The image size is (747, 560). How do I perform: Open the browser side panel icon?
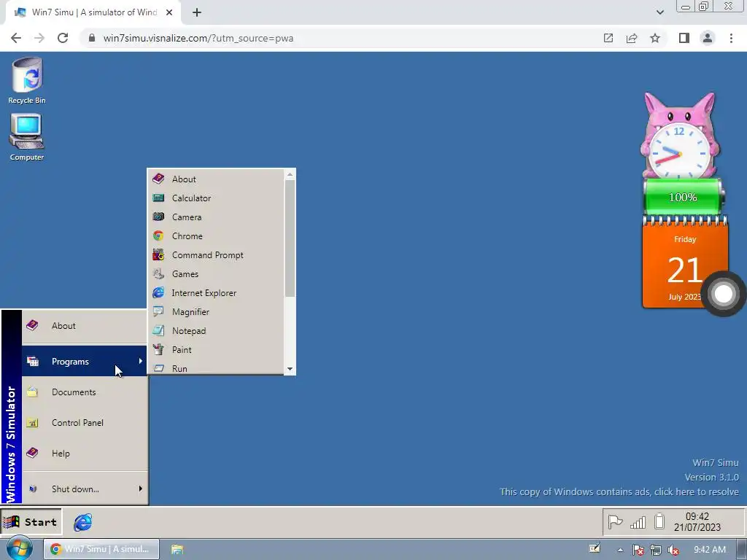684,38
